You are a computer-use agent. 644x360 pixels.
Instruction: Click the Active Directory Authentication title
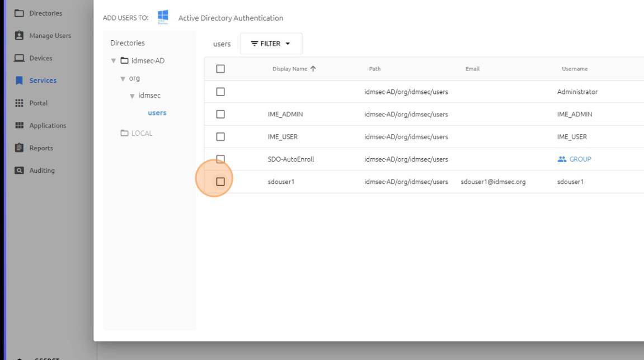231,18
